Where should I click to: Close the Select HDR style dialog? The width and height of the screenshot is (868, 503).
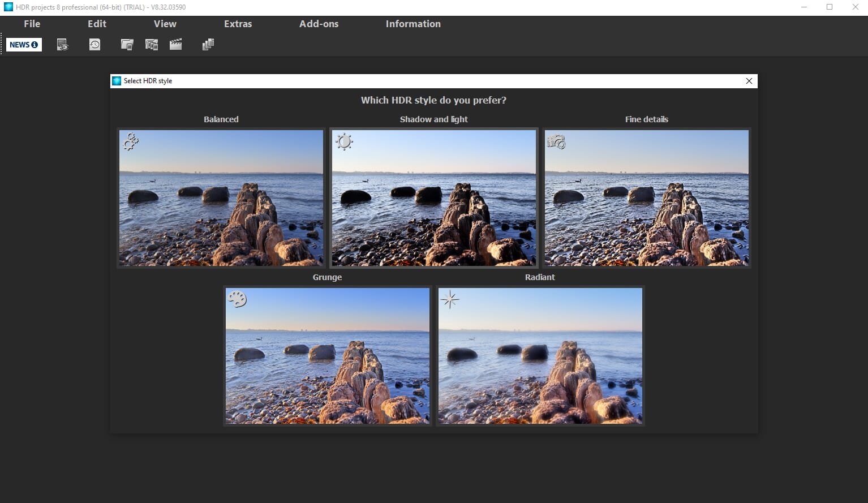[x=749, y=81]
